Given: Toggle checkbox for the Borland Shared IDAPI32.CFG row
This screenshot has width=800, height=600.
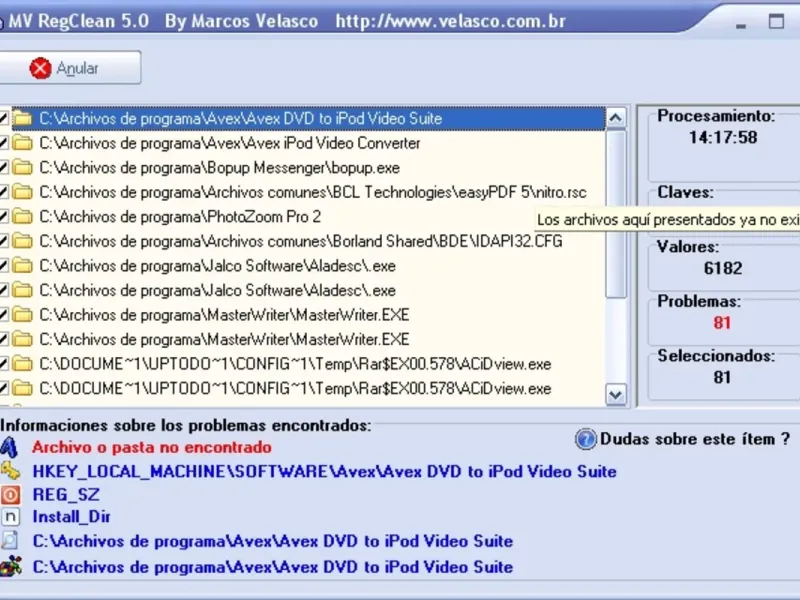Looking at the screenshot, I should point(4,241).
